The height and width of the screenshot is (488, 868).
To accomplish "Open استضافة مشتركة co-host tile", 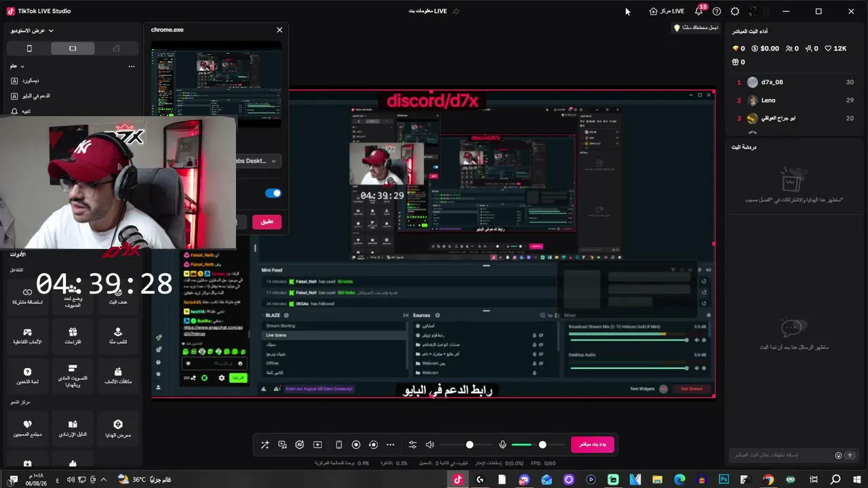I will click(x=28, y=297).
